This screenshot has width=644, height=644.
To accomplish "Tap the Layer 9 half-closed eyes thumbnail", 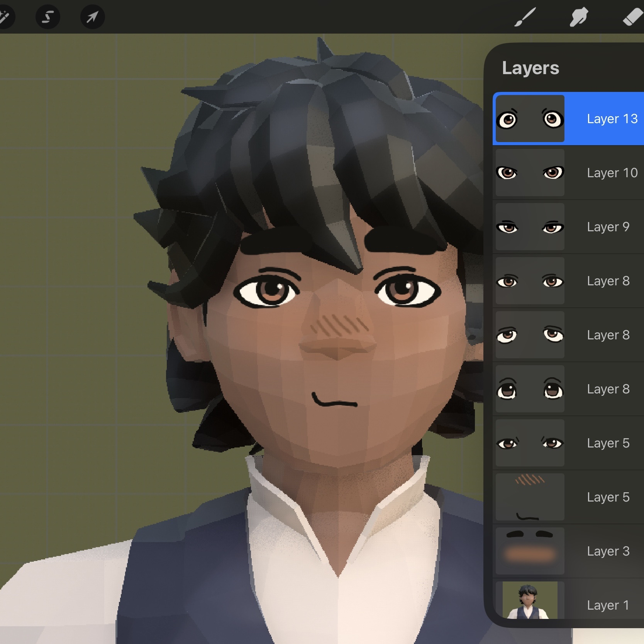I will coord(530,227).
